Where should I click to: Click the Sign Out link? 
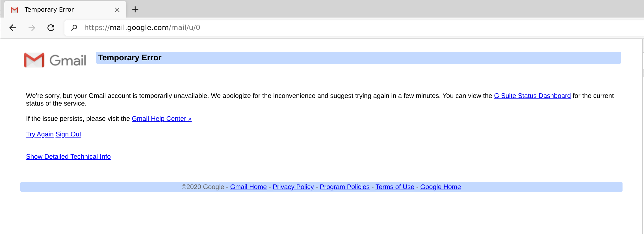pyautogui.click(x=68, y=134)
